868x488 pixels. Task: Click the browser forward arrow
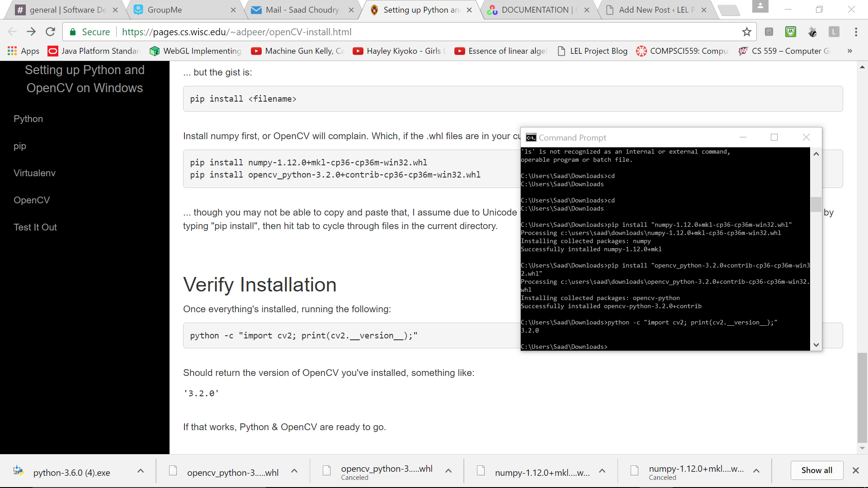pyautogui.click(x=31, y=32)
